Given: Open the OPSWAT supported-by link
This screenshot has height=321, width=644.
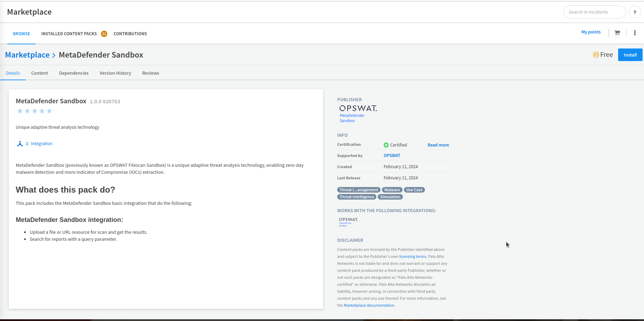Looking at the screenshot, I should (392, 156).
